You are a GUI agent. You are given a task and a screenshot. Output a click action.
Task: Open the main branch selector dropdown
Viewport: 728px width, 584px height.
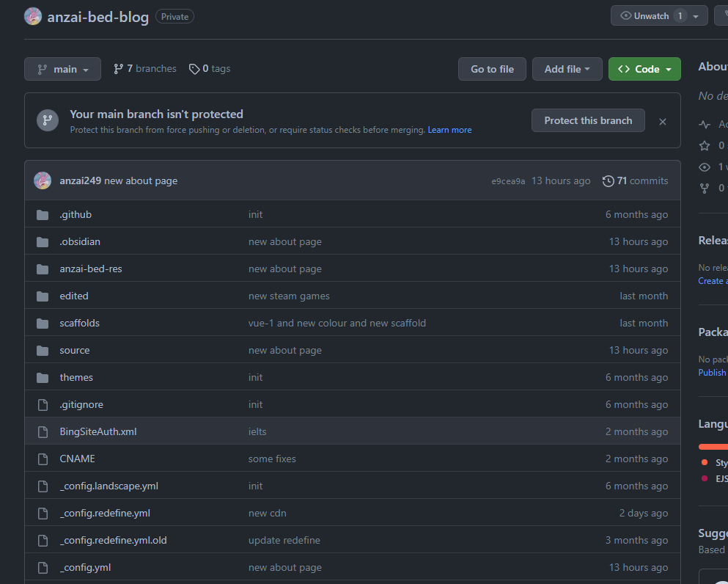click(62, 69)
